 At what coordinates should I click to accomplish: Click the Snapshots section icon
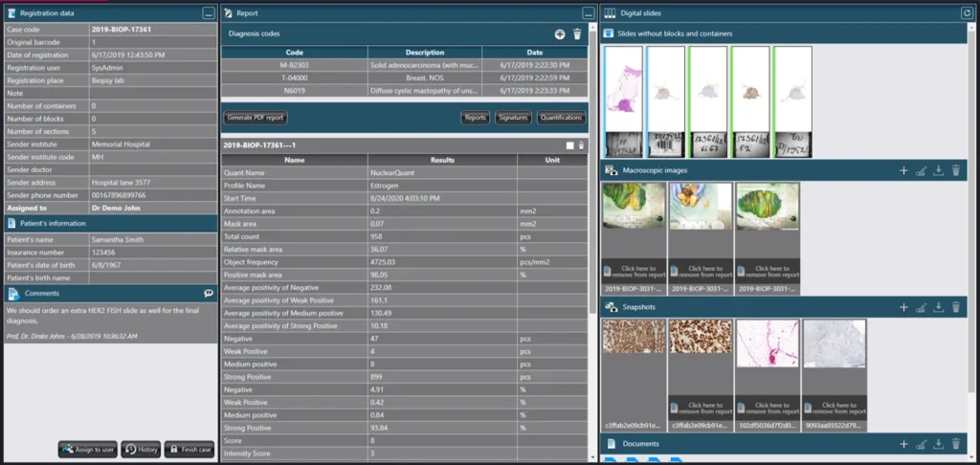click(x=610, y=307)
